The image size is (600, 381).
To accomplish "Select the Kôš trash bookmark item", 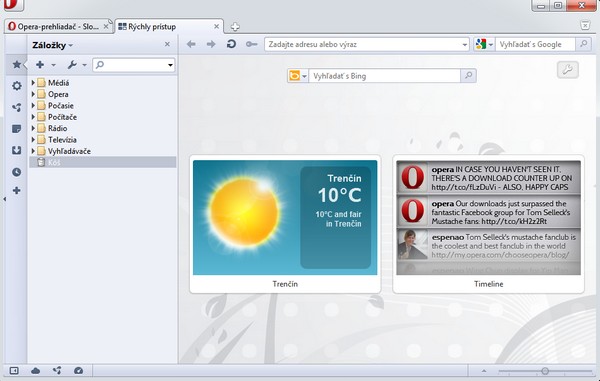I will [x=103, y=162].
